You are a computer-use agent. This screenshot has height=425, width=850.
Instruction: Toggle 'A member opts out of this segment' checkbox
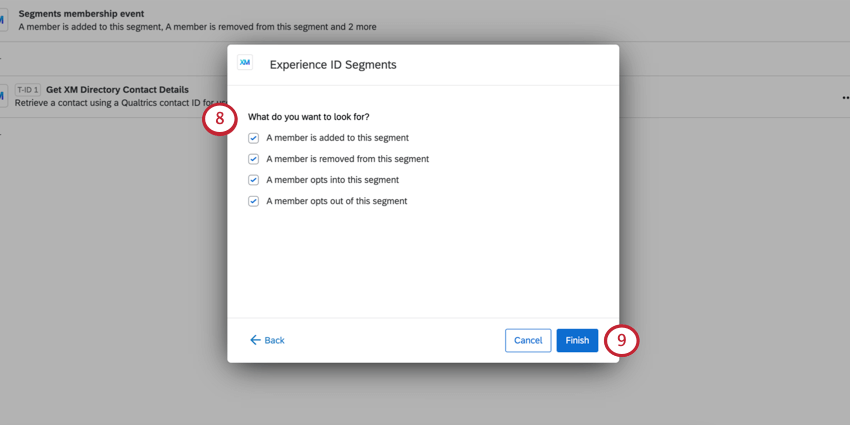(x=254, y=201)
